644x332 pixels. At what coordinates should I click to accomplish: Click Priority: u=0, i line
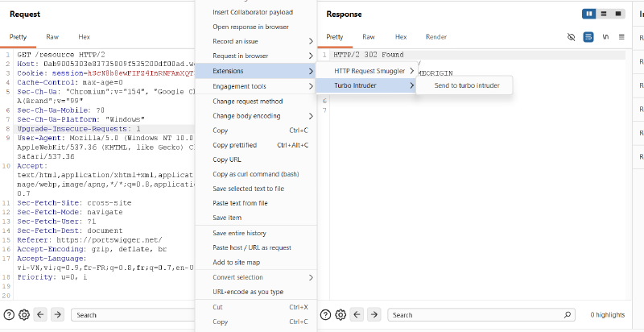[52, 277]
